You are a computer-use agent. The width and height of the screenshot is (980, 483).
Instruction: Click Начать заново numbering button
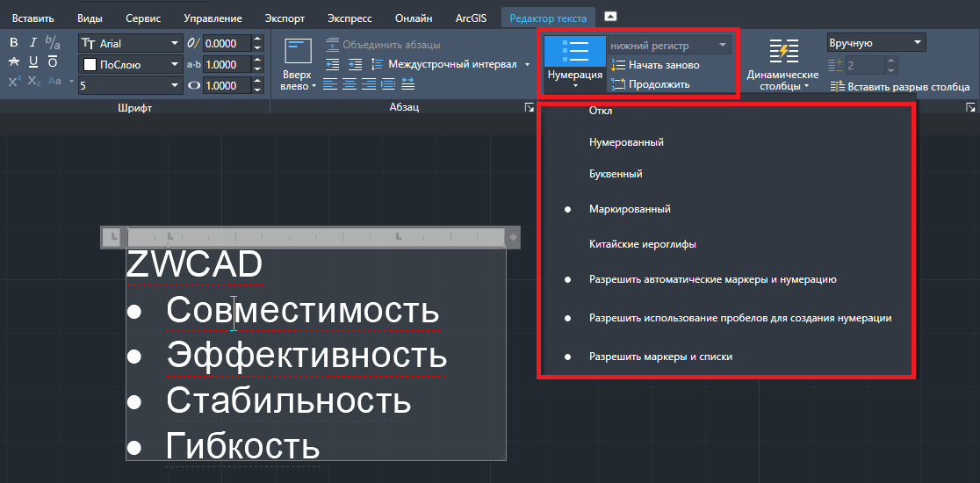coord(656,65)
